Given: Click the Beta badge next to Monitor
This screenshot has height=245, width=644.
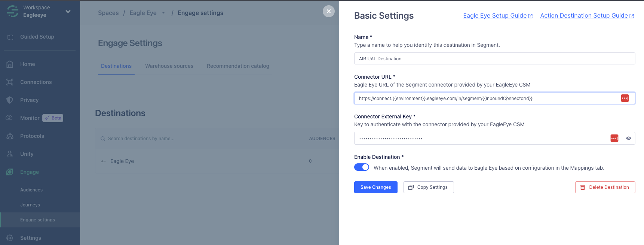Looking at the screenshot, I should [53, 118].
